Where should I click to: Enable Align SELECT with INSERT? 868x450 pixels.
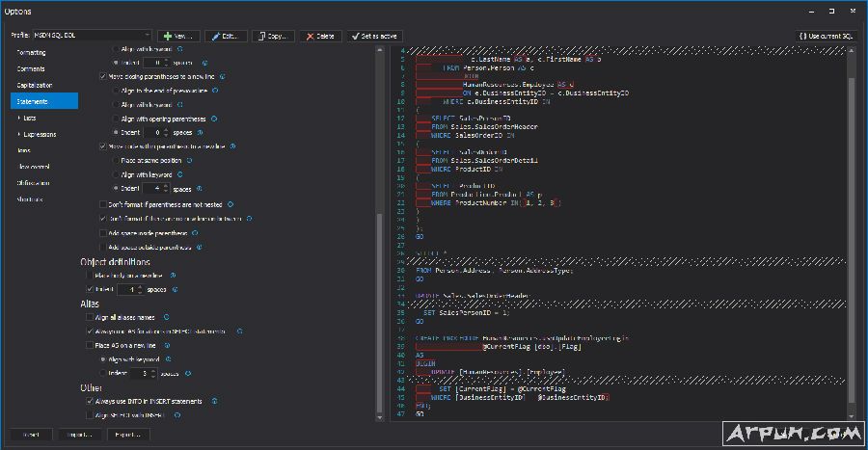pyautogui.click(x=90, y=414)
